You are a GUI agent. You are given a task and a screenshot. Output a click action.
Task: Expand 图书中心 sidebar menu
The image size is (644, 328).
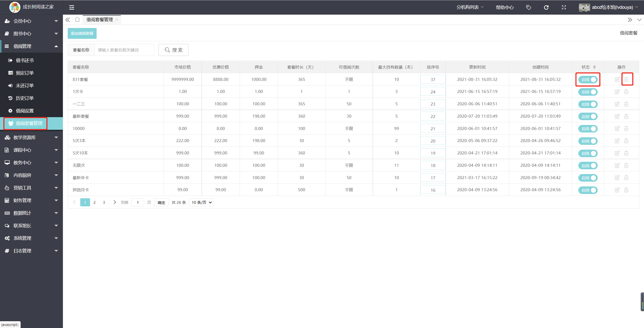pyautogui.click(x=31, y=34)
